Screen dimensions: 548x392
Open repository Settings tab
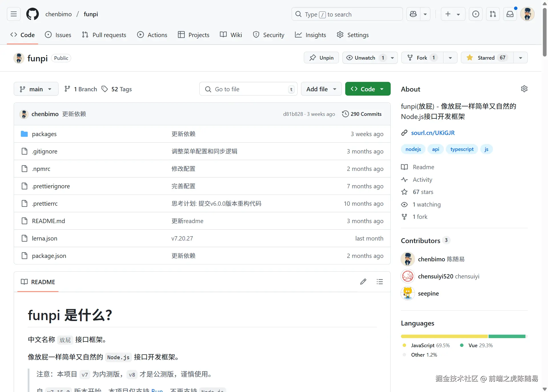pos(353,35)
